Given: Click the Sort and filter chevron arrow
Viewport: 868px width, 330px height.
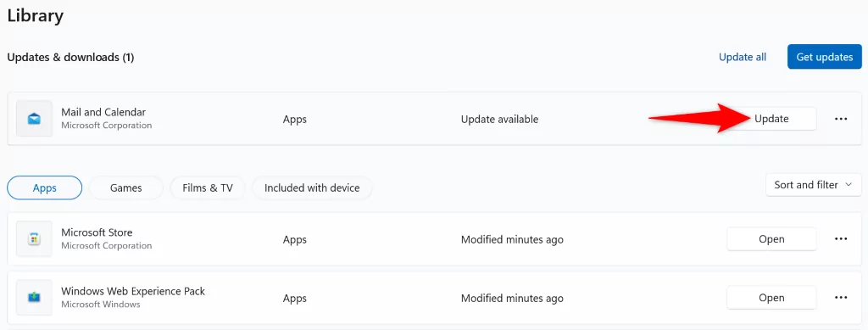Looking at the screenshot, I should click(849, 185).
